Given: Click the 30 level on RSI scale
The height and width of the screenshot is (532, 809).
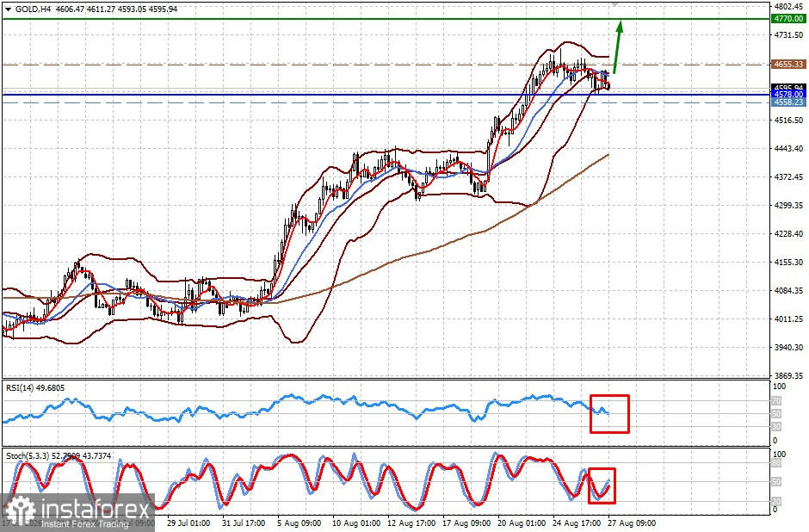Looking at the screenshot, I should tap(777, 427).
